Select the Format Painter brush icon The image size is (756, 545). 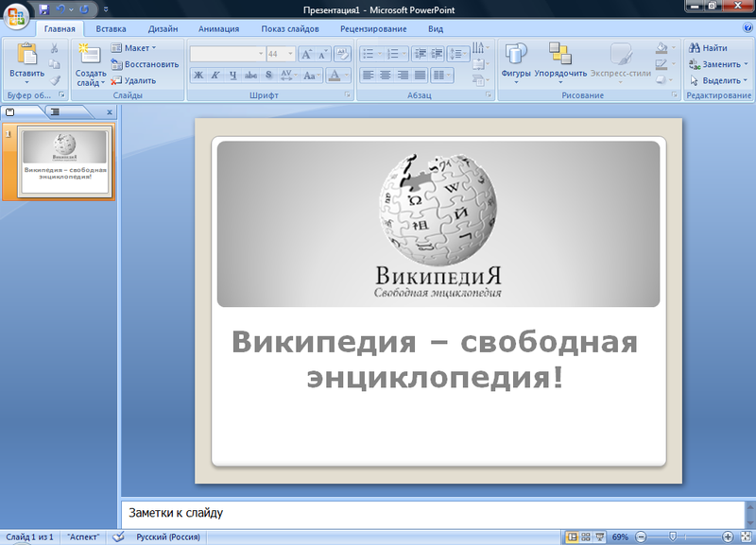pyautogui.click(x=54, y=80)
